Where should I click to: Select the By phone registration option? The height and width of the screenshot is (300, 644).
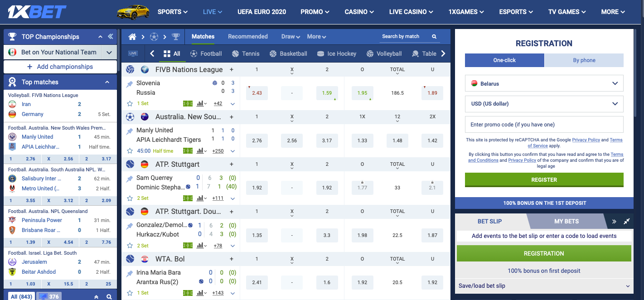click(584, 60)
